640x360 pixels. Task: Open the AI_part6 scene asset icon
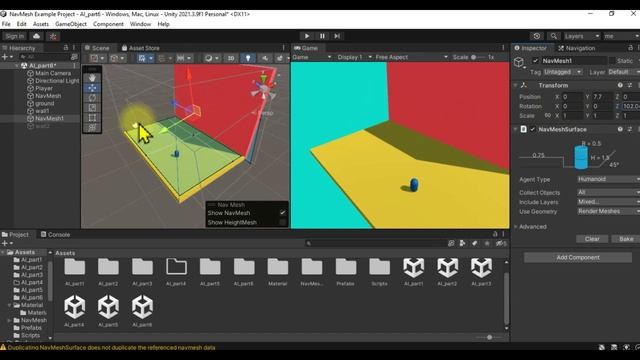[x=142, y=307]
